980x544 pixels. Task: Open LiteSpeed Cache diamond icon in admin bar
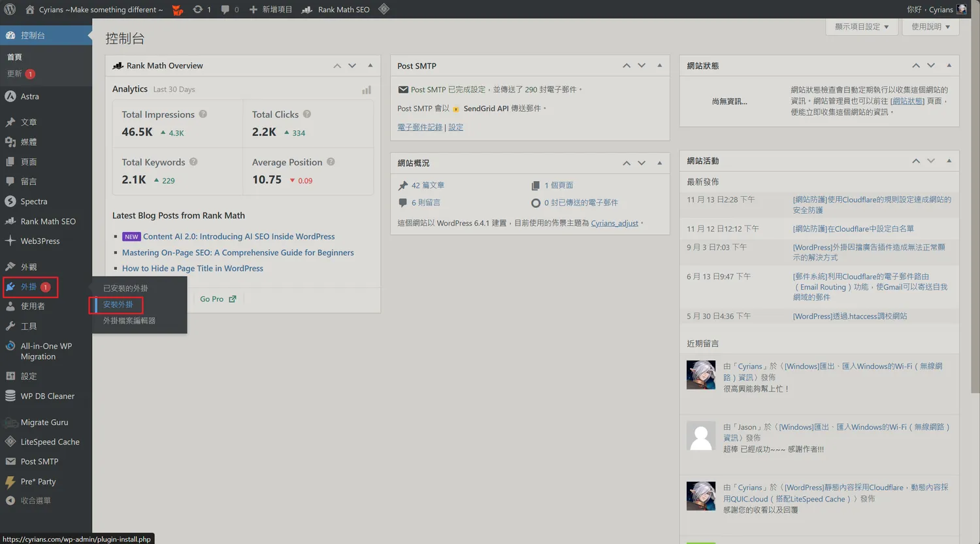pos(384,9)
